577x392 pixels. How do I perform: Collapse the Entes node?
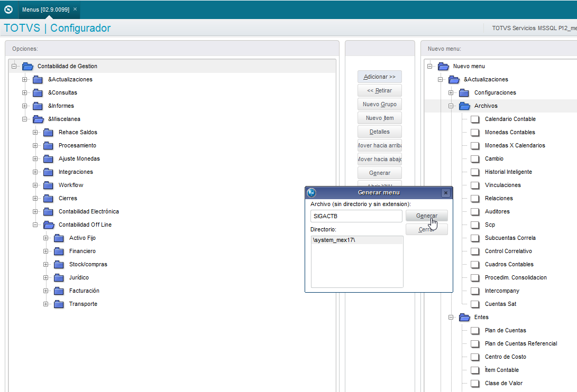[451, 318]
